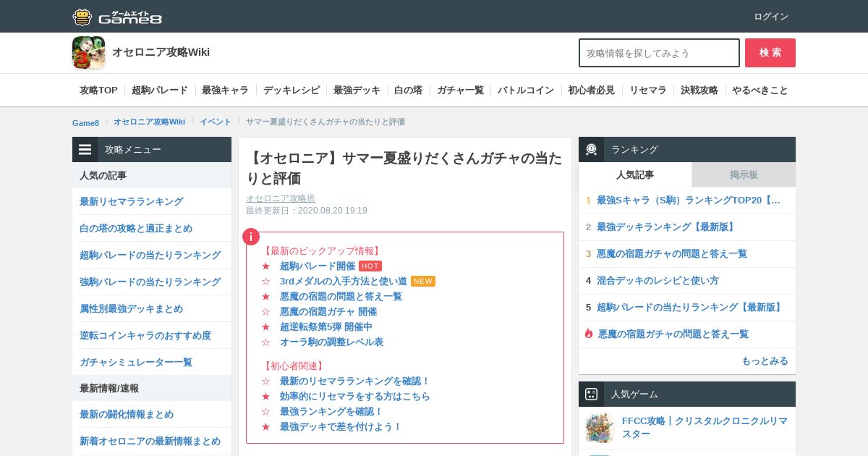Viewport: 868px width, 456px height.
Task: Open 効率的にリセマラをする方はこちら link
Action: coord(355,396)
